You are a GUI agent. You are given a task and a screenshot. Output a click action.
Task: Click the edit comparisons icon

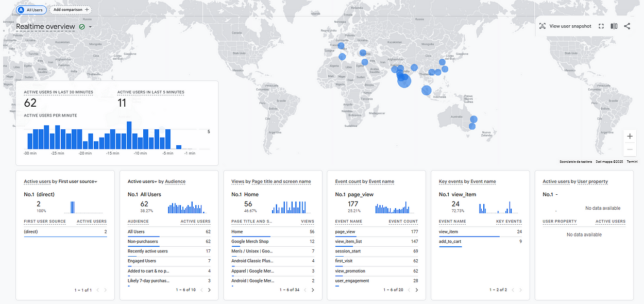pyautogui.click(x=614, y=26)
